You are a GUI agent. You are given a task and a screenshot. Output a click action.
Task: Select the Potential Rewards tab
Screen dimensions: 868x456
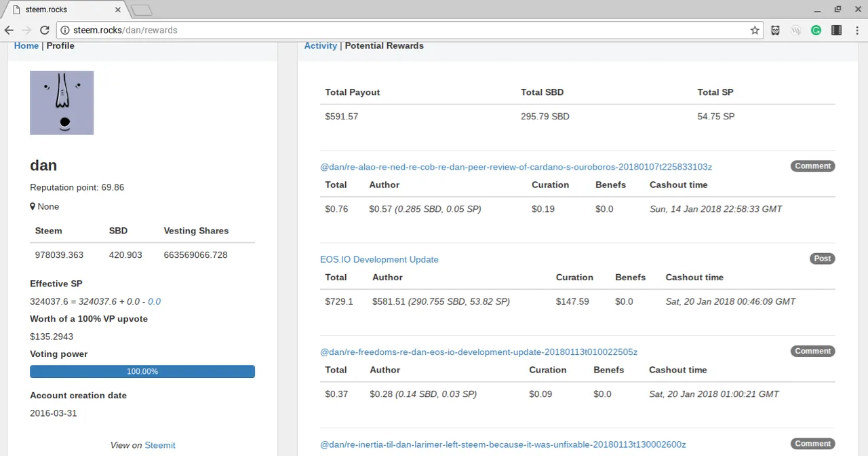(x=384, y=45)
